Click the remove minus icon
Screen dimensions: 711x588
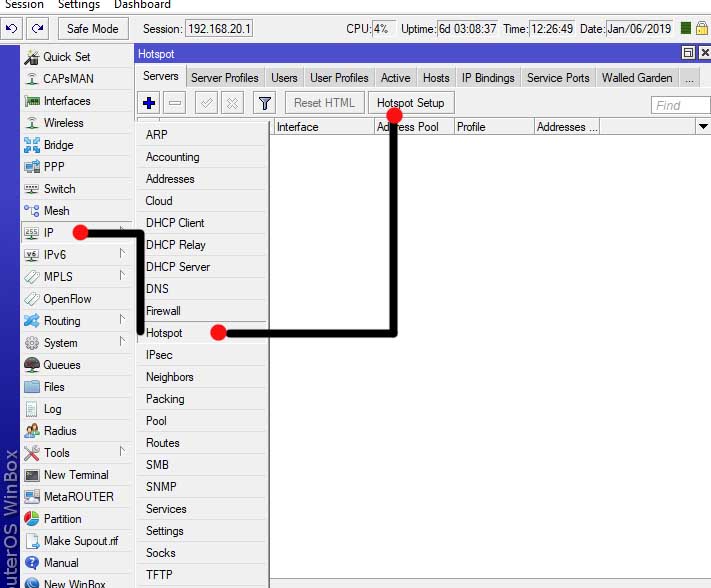coord(175,103)
